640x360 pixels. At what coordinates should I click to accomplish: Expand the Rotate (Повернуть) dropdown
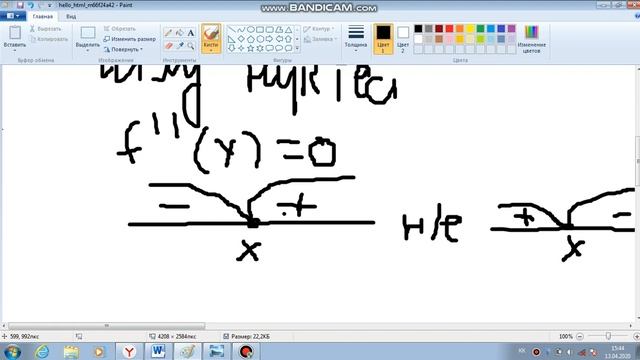pyautogui.click(x=123, y=49)
